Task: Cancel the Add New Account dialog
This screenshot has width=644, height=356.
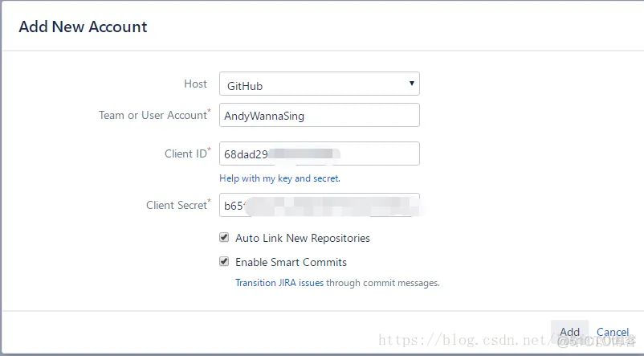Action: (x=613, y=332)
